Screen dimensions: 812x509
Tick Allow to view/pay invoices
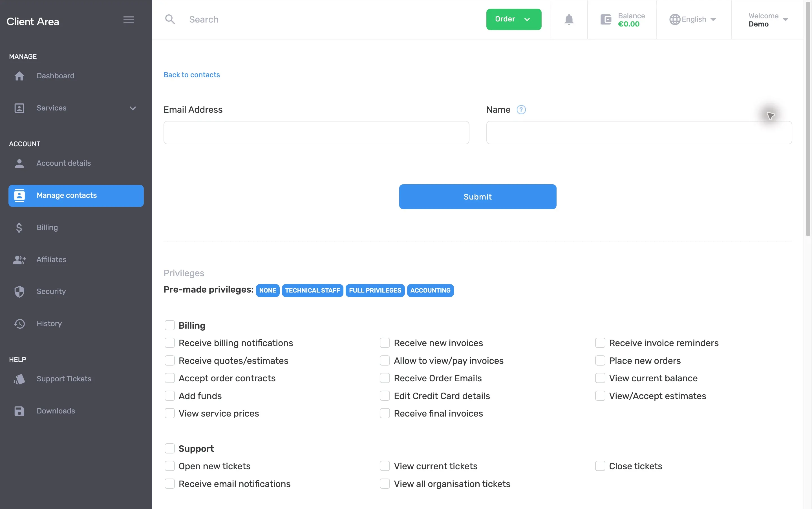pos(385,360)
